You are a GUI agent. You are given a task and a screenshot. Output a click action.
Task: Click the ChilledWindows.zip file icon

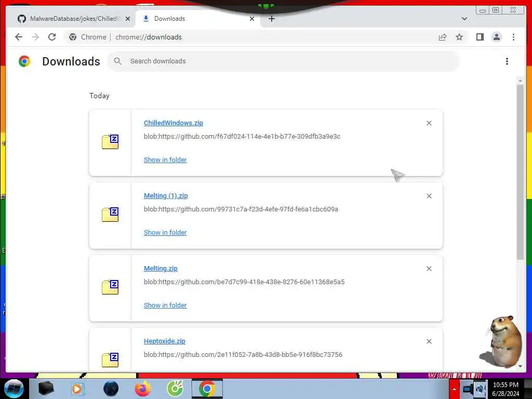point(110,141)
